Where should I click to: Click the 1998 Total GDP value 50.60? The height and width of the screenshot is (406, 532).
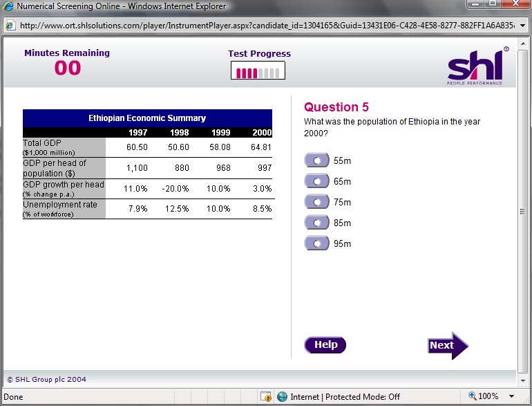[178, 147]
